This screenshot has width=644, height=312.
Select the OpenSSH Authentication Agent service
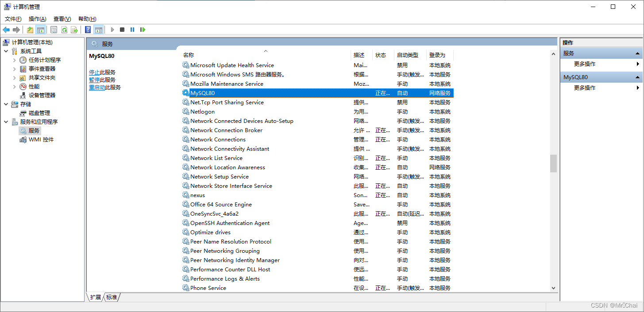tap(317, 223)
